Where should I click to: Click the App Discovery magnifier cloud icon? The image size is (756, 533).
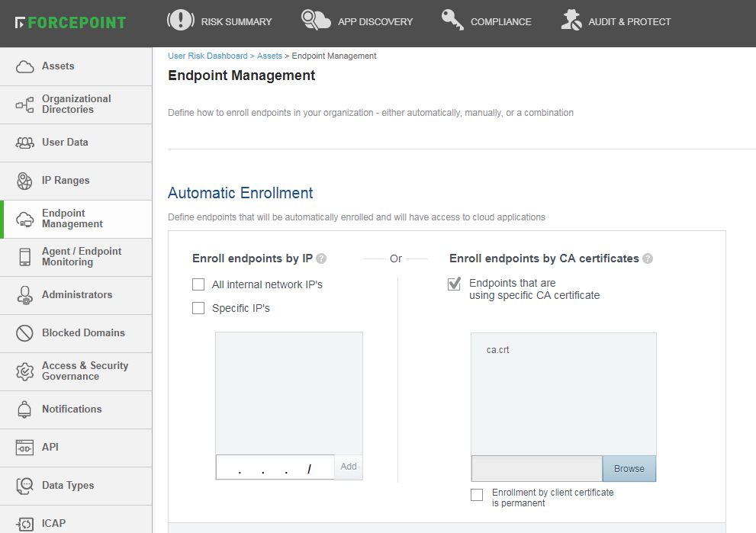pos(316,21)
